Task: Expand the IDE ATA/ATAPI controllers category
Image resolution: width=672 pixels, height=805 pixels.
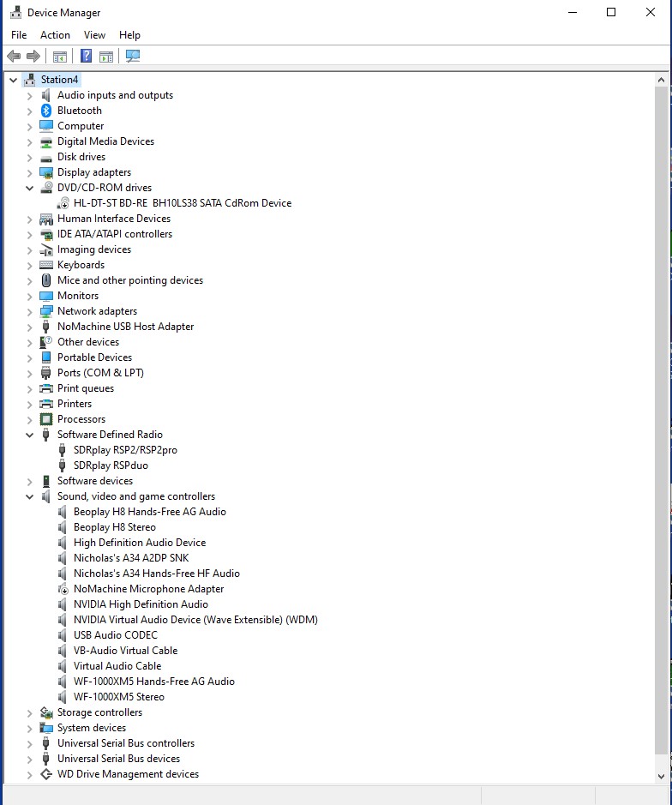Action: (29, 235)
